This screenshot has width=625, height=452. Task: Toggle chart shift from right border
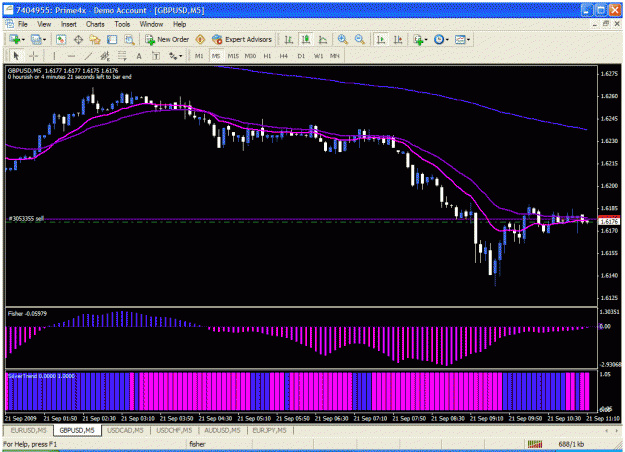tap(398, 39)
